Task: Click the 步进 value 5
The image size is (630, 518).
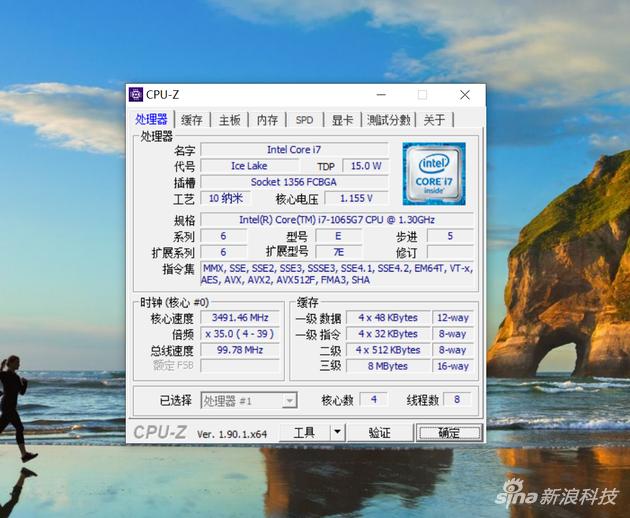Action: [450, 236]
